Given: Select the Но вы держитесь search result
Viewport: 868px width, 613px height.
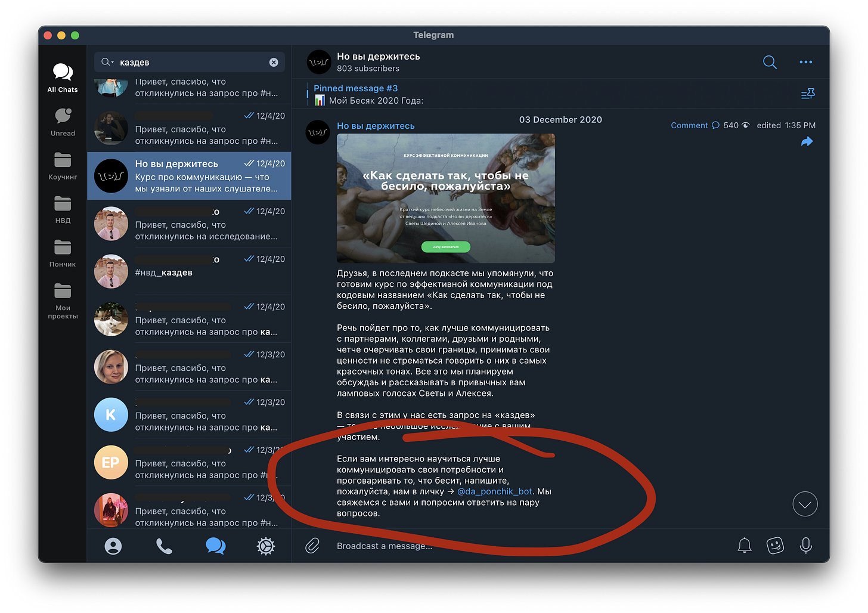Looking at the screenshot, I should click(x=189, y=176).
